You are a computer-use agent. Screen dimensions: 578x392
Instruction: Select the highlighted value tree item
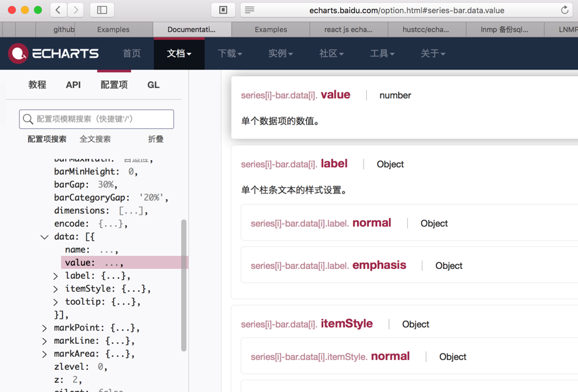(124, 262)
